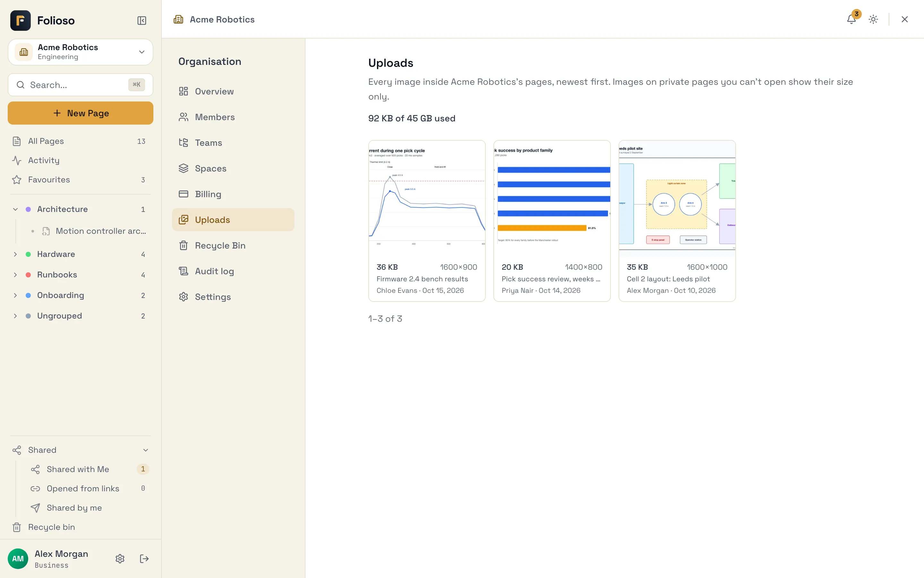Expand the Runbooks group
This screenshot has width=924, height=578.
tap(15, 275)
